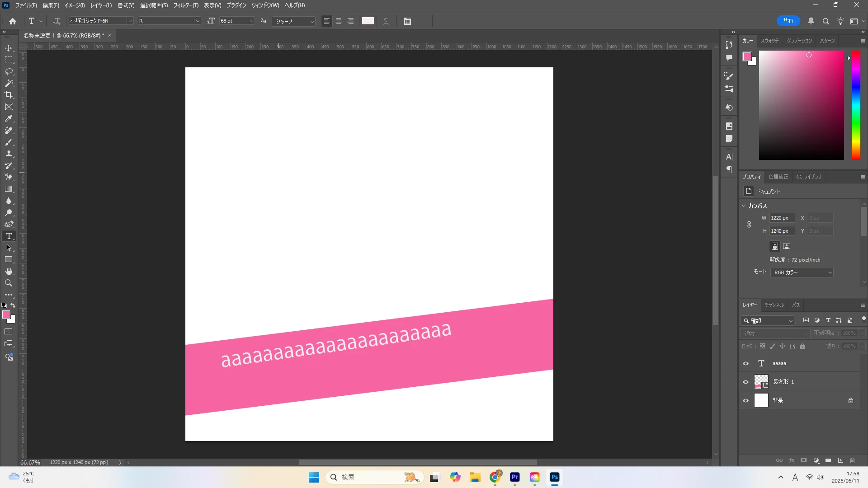Hide the 長方形 1 layer

tap(745, 382)
